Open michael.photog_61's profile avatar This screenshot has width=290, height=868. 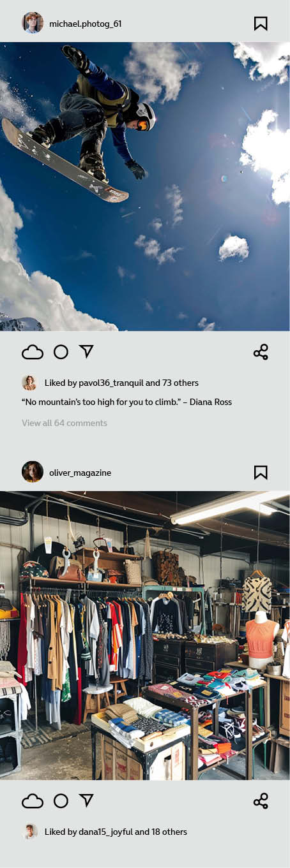pyautogui.click(x=33, y=24)
